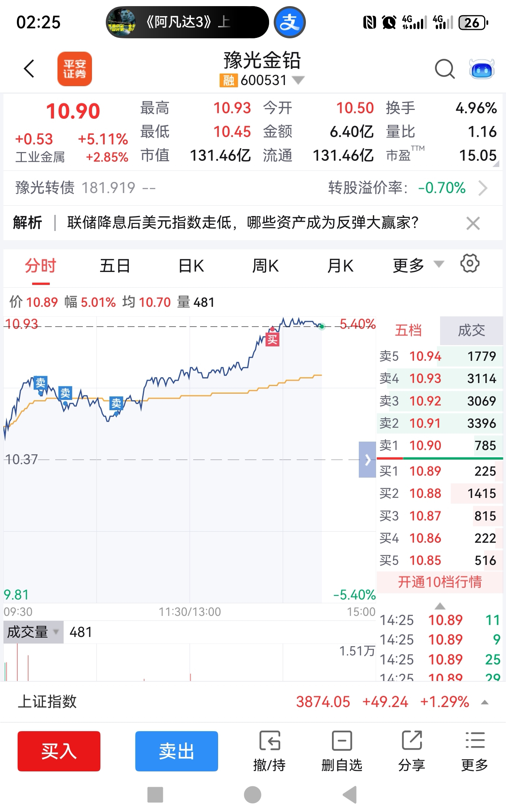Tap the red 买入 buy button
Image resolution: width=506 pixels, height=812 pixels.
(59, 751)
